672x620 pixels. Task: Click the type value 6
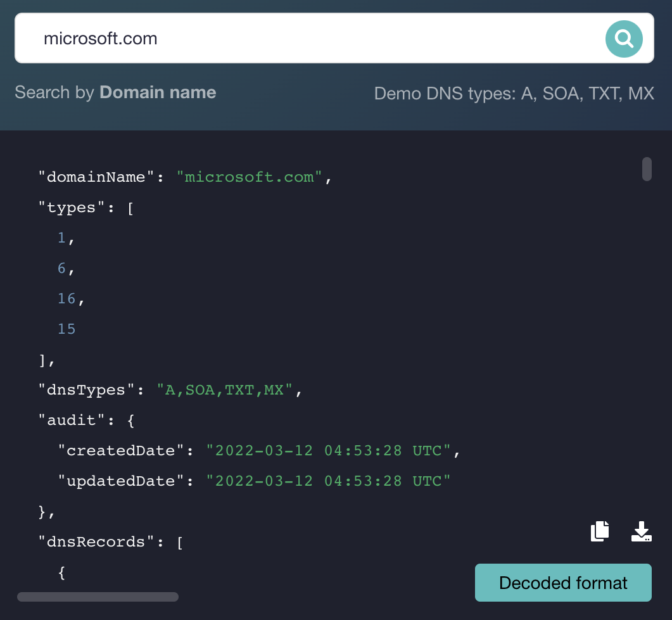tap(61, 269)
